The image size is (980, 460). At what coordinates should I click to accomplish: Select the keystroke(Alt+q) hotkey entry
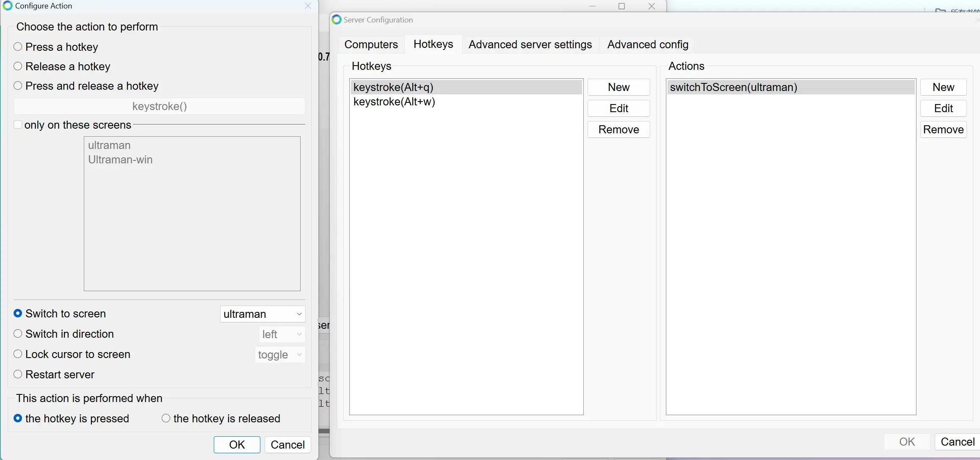click(466, 87)
